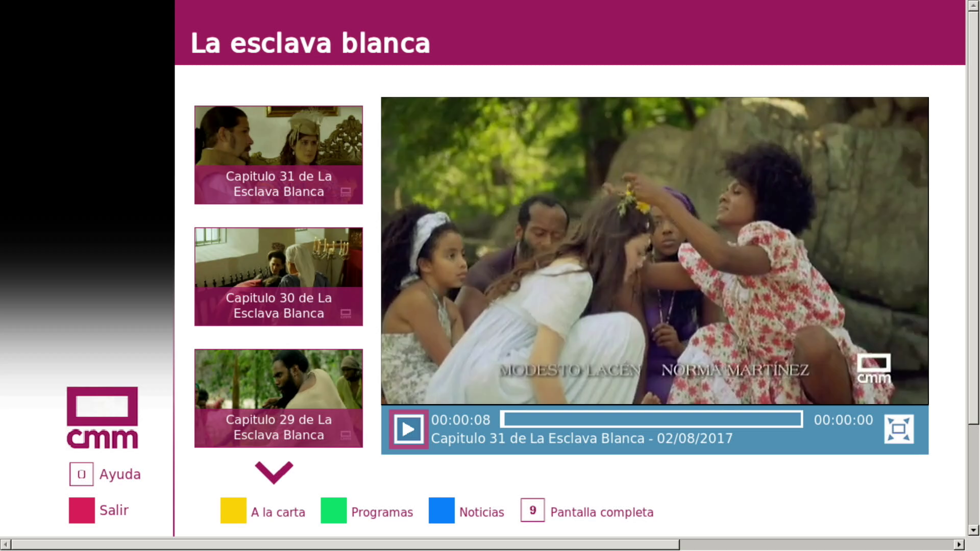Screen dimensions: 980x551
Task: Click the red Salir square
Action: point(82,510)
